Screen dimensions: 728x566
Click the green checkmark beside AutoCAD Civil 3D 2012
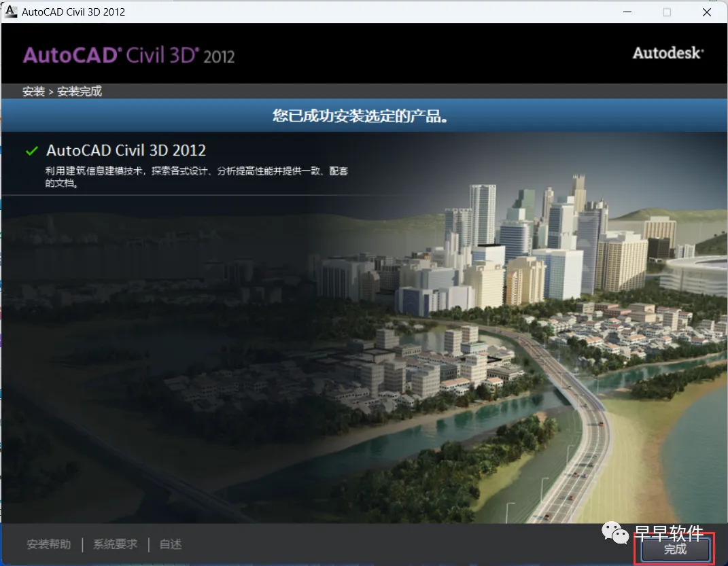tap(31, 151)
